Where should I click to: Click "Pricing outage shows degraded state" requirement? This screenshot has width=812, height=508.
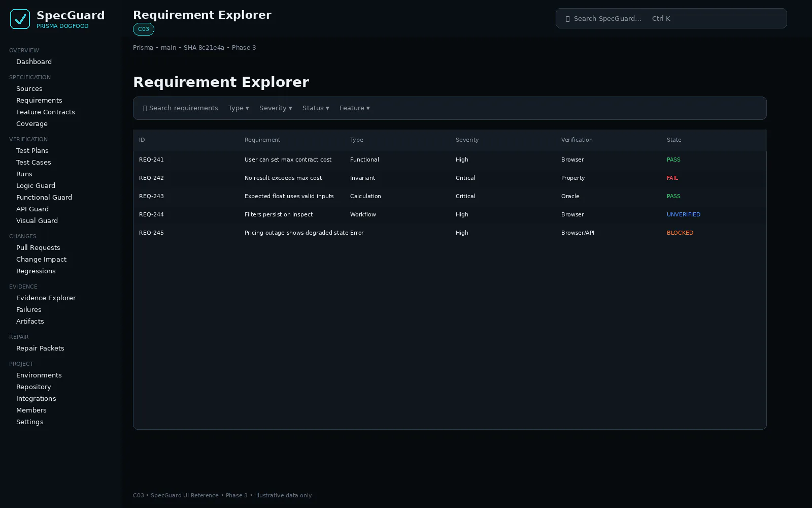[296, 233]
